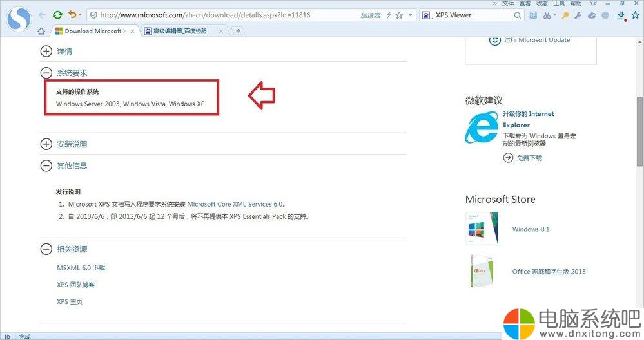Open the 收藏 menu
The height and width of the screenshot is (340, 644).
coord(542,3)
